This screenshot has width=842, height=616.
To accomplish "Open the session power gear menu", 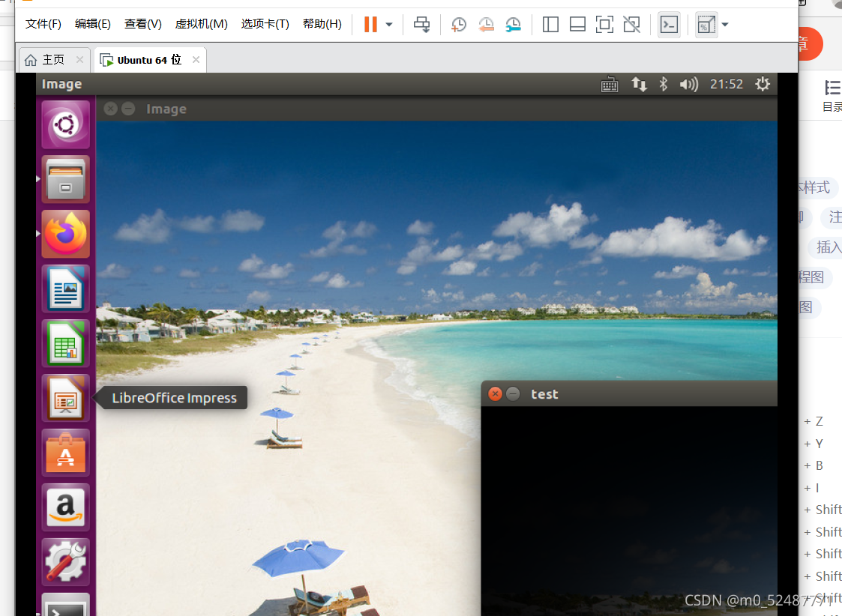I will point(763,84).
